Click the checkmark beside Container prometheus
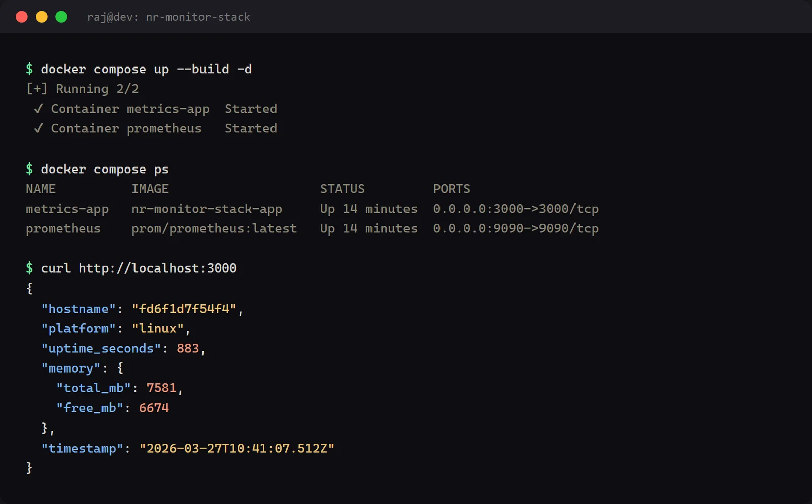 coord(38,128)
